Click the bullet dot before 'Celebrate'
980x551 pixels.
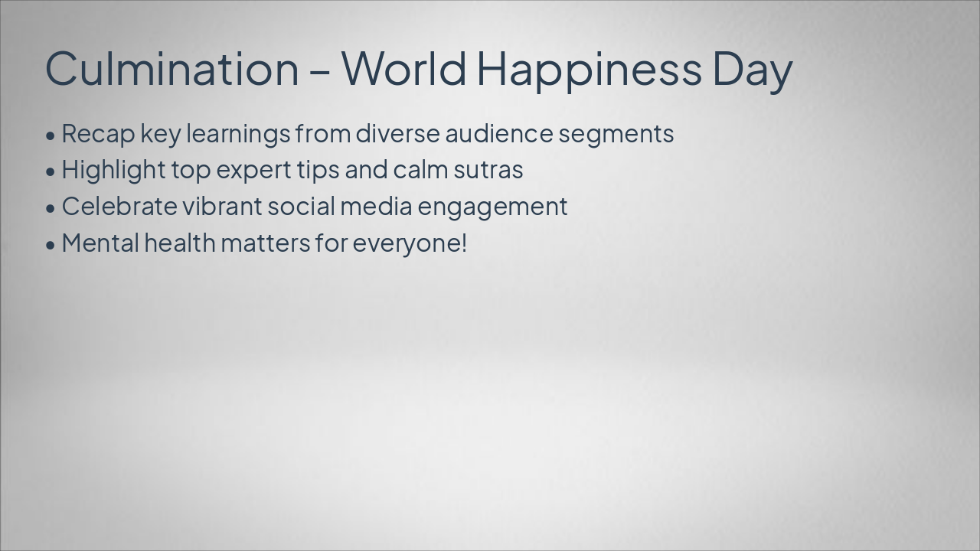tap(51, 208)
